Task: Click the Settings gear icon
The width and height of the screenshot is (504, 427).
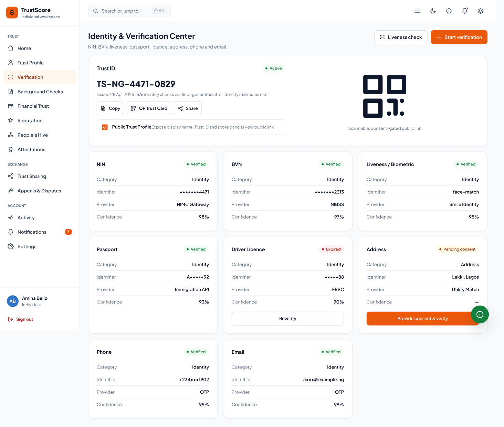Action: (11, 246)
